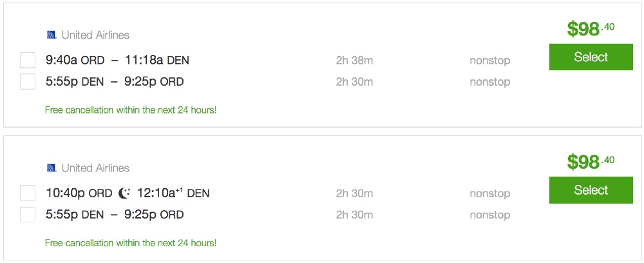Open the free cancellation notice in the 10:40p itinerary
The image size is (644, 263).
coord(131,243)
